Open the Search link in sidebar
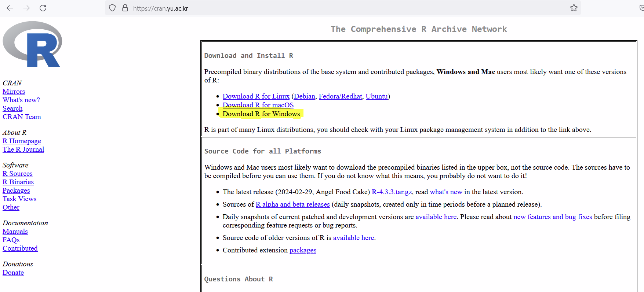 12,108
